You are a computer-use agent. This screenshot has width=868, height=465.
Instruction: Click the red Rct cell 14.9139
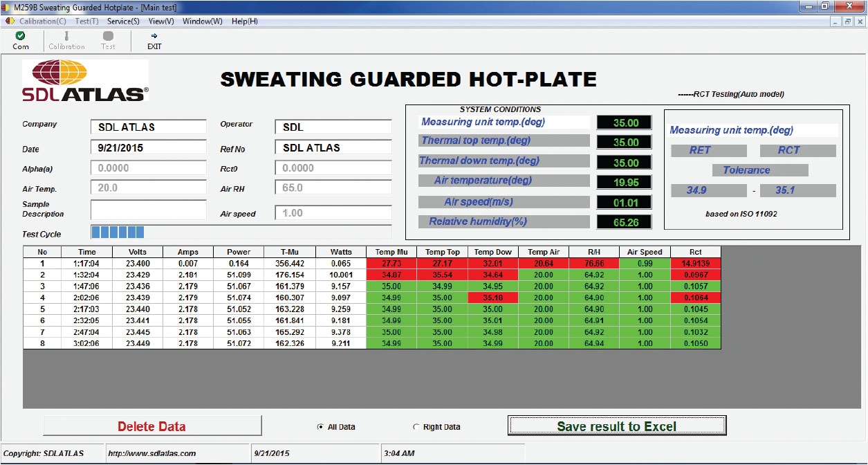(x=696, y=264)
